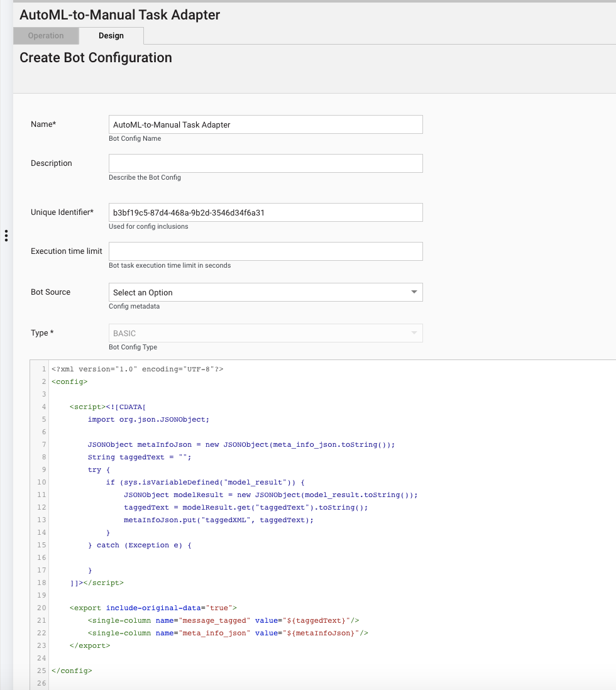Image resolution: width=616 pixels, height=690 pixels.
Task: Click the 'Name*' field label
Action: point(43,124)
